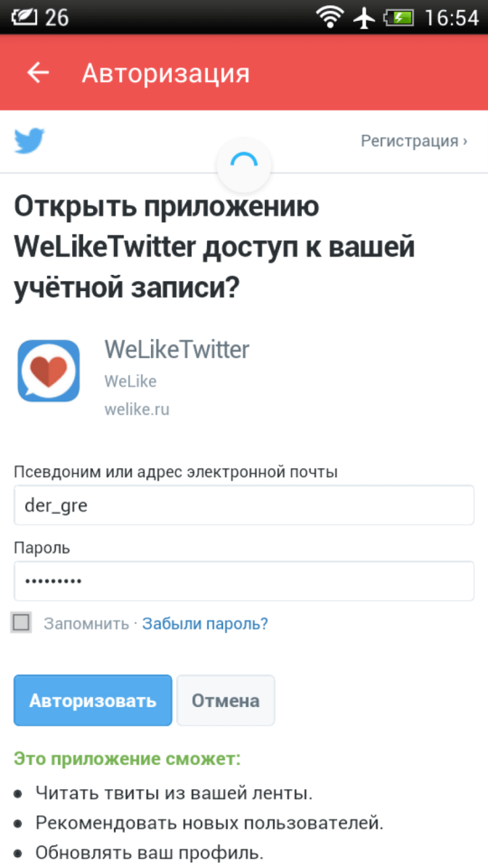Open the Забыли пароль? link
The height and width of the screenshot is (868, 488).
pos(205,623)
